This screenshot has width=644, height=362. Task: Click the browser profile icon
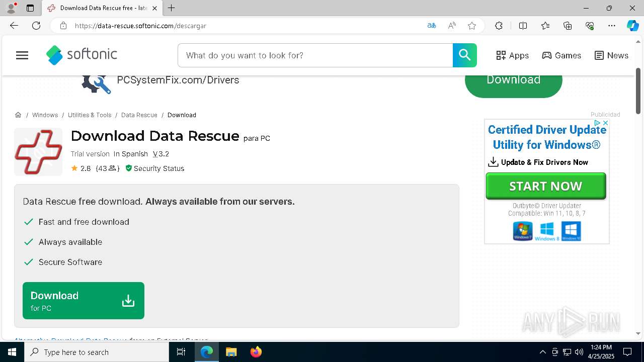11,8
